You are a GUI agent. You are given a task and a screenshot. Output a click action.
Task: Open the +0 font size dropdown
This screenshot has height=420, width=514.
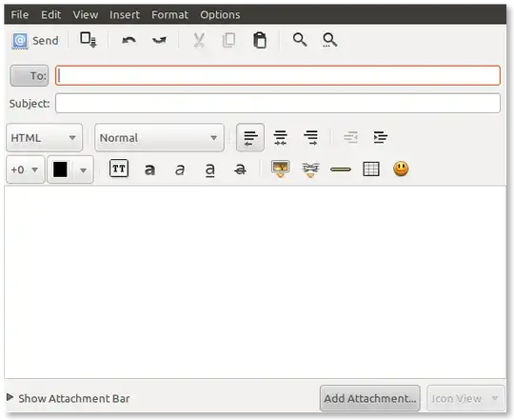[26, 170]
